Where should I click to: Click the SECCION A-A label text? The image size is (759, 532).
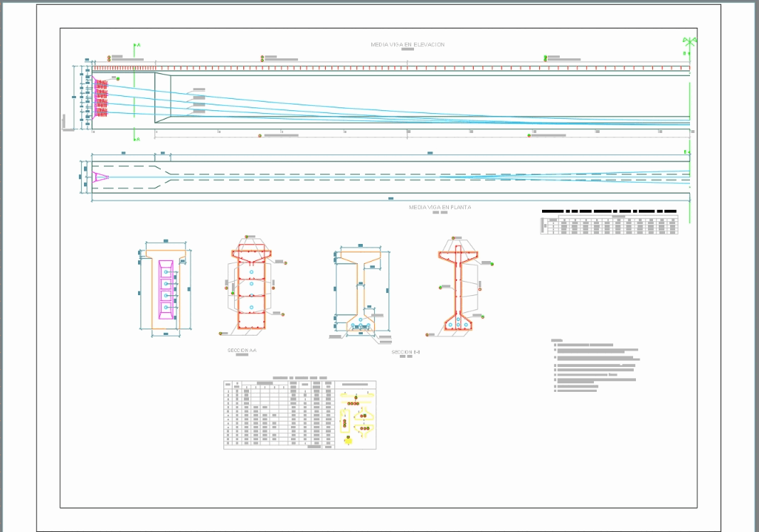coord(243,349)
